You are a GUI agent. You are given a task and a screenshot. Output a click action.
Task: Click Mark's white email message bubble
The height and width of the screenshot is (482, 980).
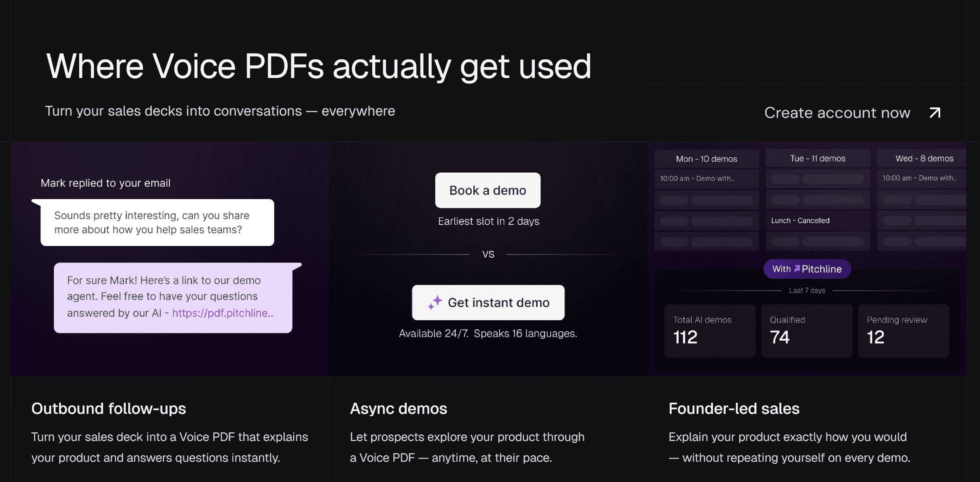[157, 223]
